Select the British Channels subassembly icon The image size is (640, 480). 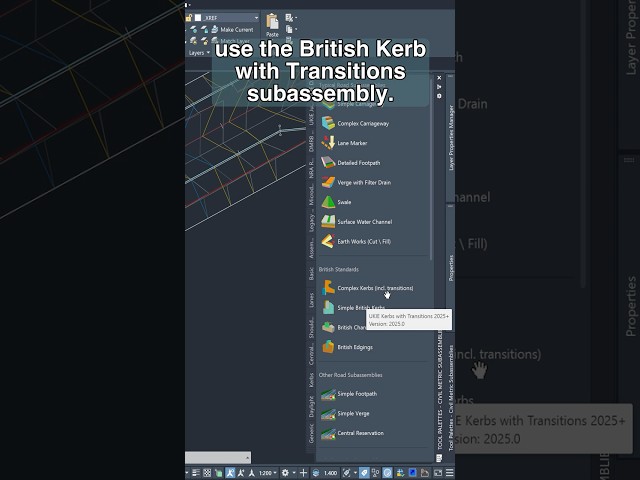pos(328,327)
